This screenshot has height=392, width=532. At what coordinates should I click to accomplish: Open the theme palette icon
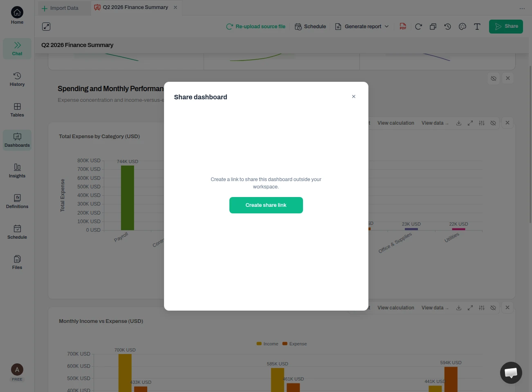click(x=462, y=27)
